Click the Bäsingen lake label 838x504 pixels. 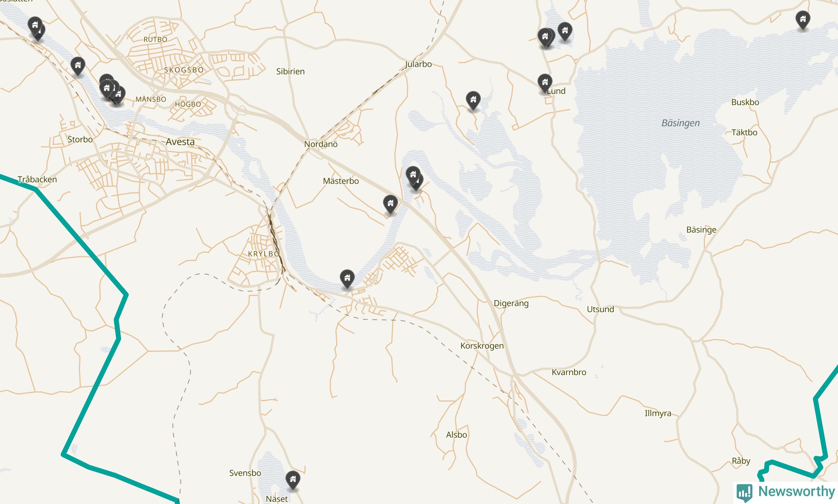(x=681, y=123)
